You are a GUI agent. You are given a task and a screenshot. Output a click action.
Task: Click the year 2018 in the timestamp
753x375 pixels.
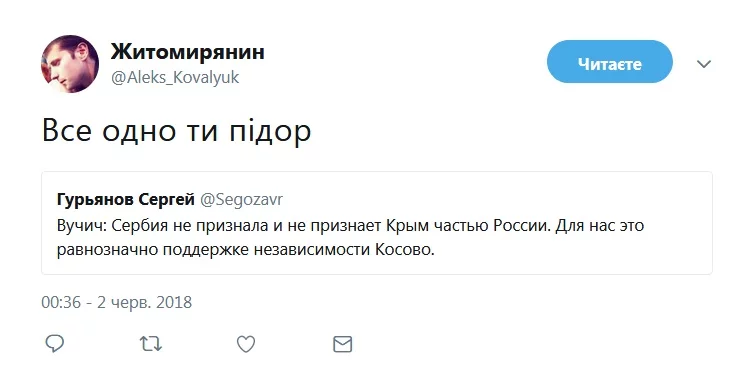coord(174,302)
